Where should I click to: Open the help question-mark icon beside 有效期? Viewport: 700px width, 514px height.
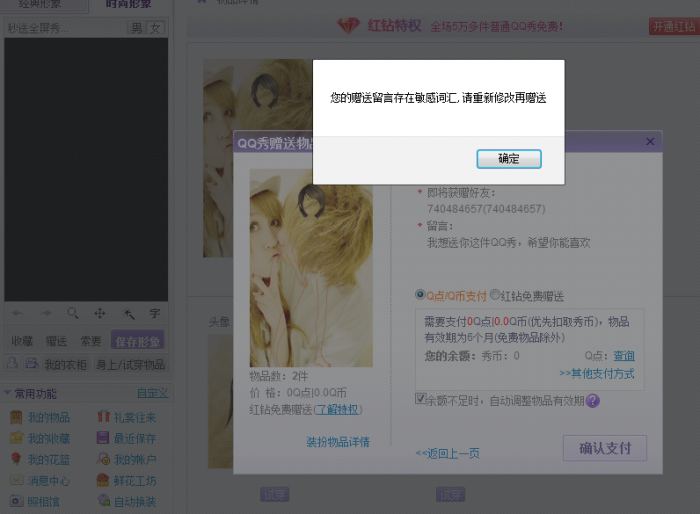point(593,401)
